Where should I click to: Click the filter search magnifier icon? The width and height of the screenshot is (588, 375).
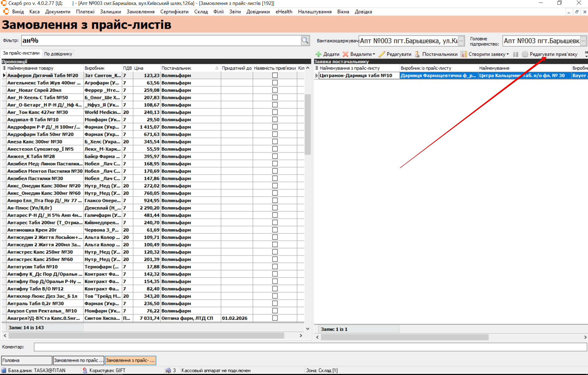(305, 41)
